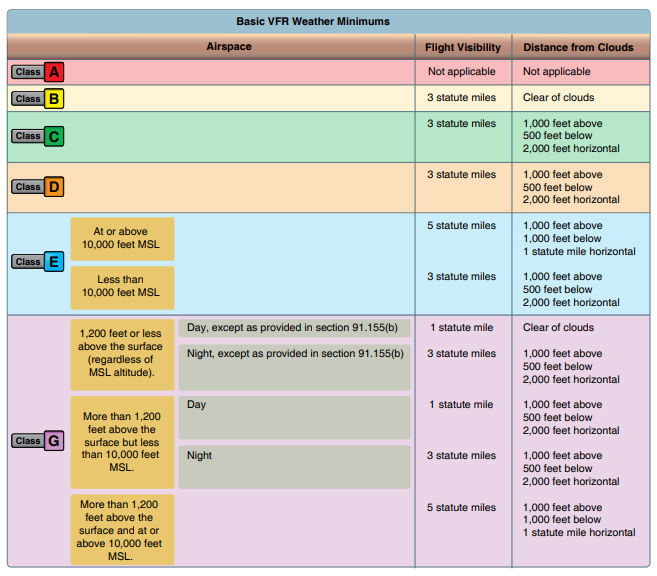Click the above 10,000 feet MSL Class G box
The width and height of the screenshot is (657, 576).
coord(122,530)
